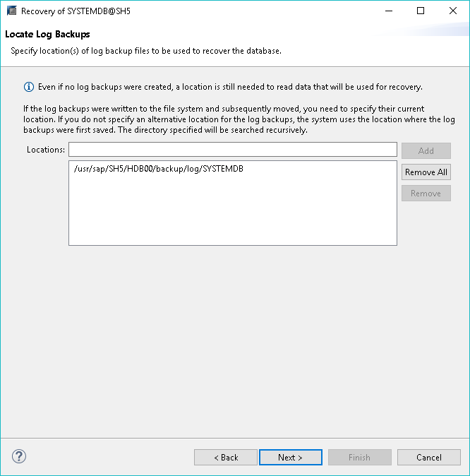Maximize the recovery wizard window
The width and height of the screenshot is (470, 476).
(x=421, y=11)
